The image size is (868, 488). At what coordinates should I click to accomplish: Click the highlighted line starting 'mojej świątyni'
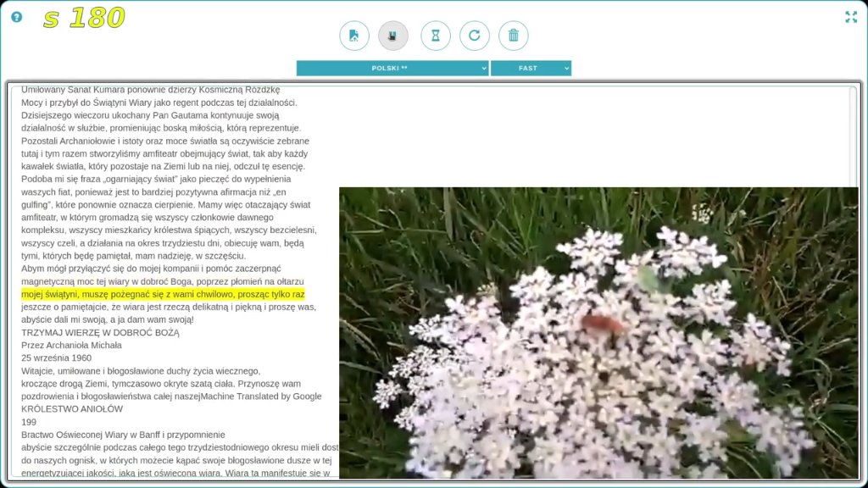(x=163, y=294)
